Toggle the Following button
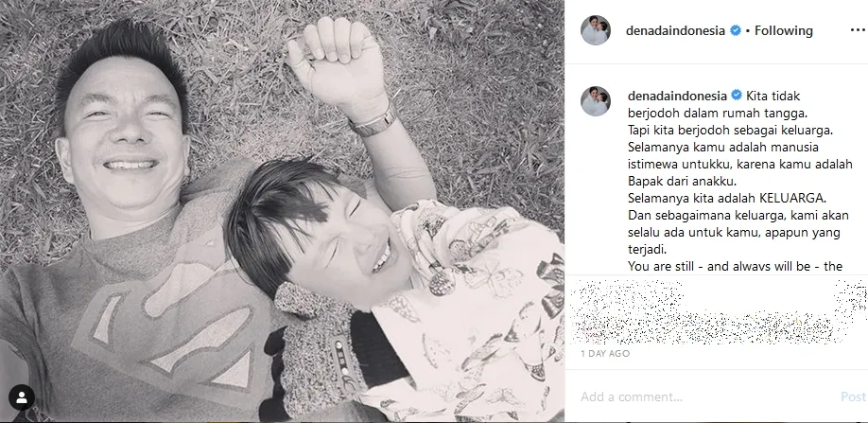The width and height of the screenshot is (868, 423). [783, 31]
